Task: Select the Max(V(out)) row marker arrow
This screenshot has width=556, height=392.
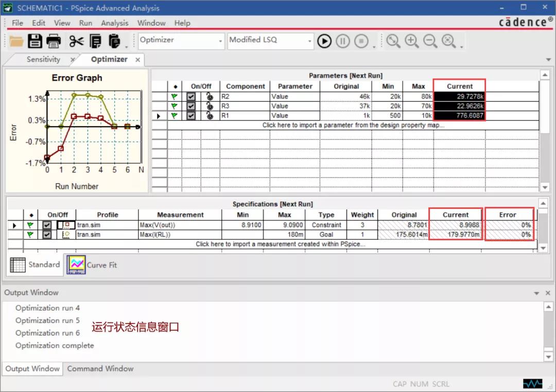Action: pos(14,225)
